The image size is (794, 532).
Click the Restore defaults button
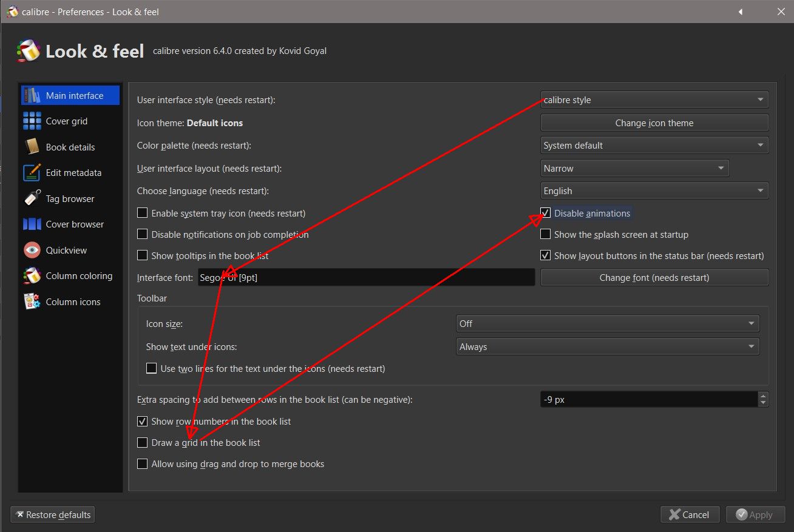click(53, 515)
